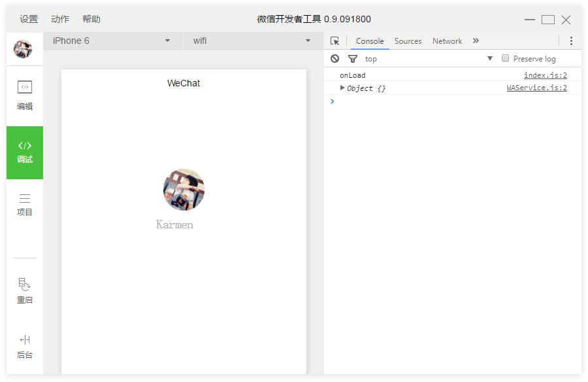This screenshot has width=588, height=382.
Task: Switch to the Network tab
Action: (447, 41)
